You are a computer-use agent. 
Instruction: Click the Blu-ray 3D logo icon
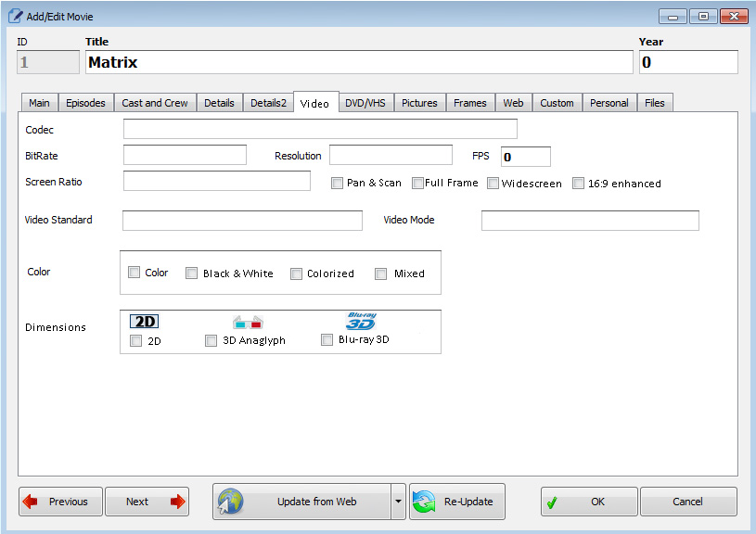point(361,321)
